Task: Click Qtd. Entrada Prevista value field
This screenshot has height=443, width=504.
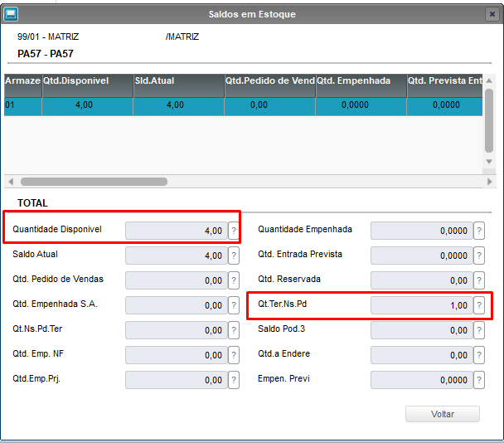Action: (x=422, y=256)
